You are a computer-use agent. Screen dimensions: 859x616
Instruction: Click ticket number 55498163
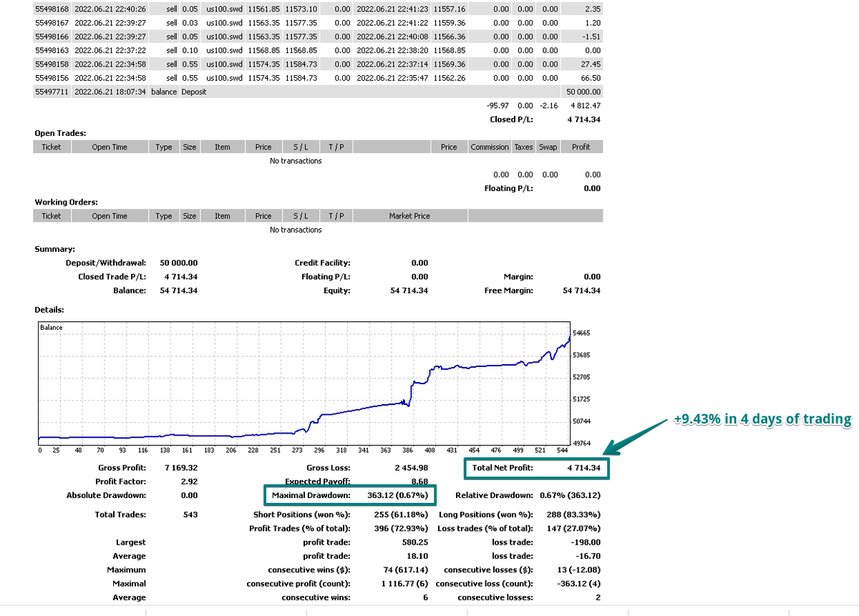[52, 51]
